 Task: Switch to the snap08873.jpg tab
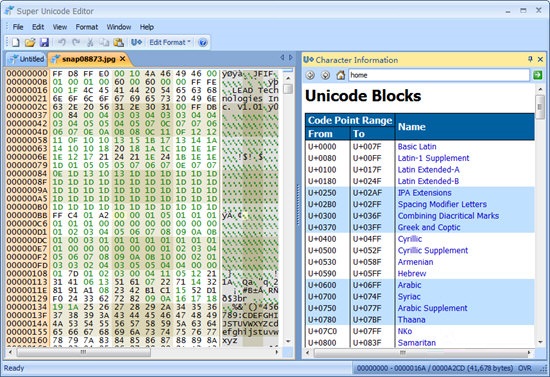click(x=88, y=59)
